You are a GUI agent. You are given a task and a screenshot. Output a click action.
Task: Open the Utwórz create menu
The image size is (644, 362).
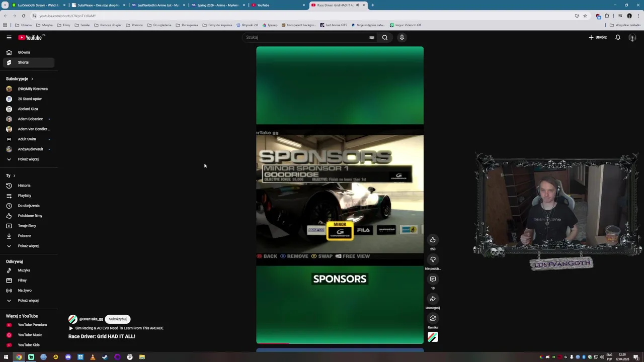[598, 37]
